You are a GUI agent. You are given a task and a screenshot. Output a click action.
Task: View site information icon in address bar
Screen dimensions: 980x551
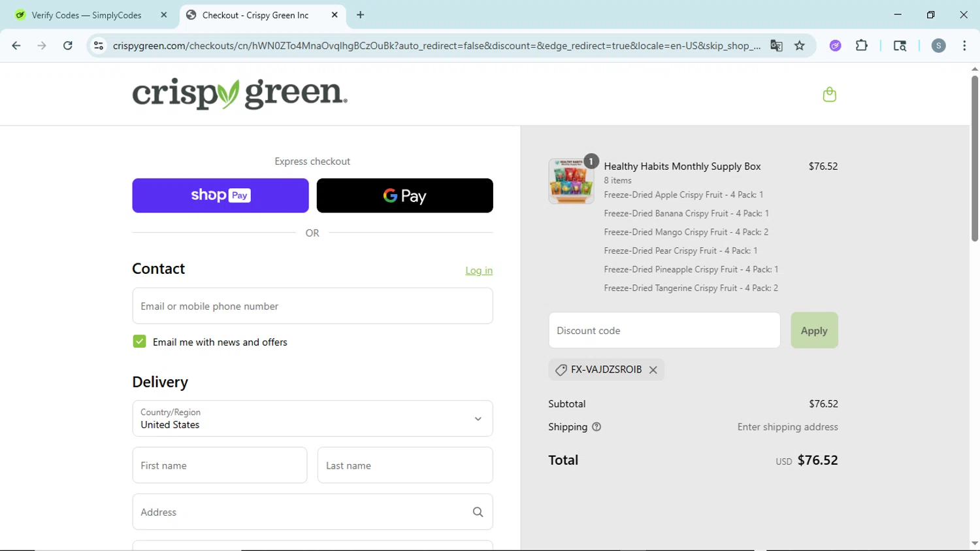pyautogui.click(x=99, y=46)
